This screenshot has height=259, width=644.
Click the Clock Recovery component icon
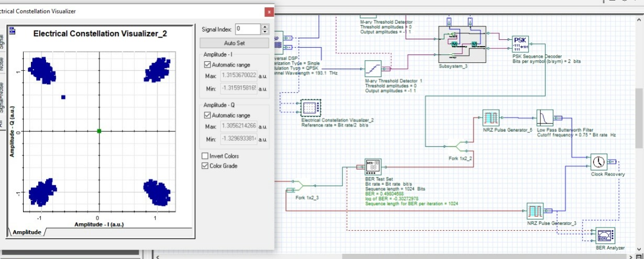[x=598, y=162]
